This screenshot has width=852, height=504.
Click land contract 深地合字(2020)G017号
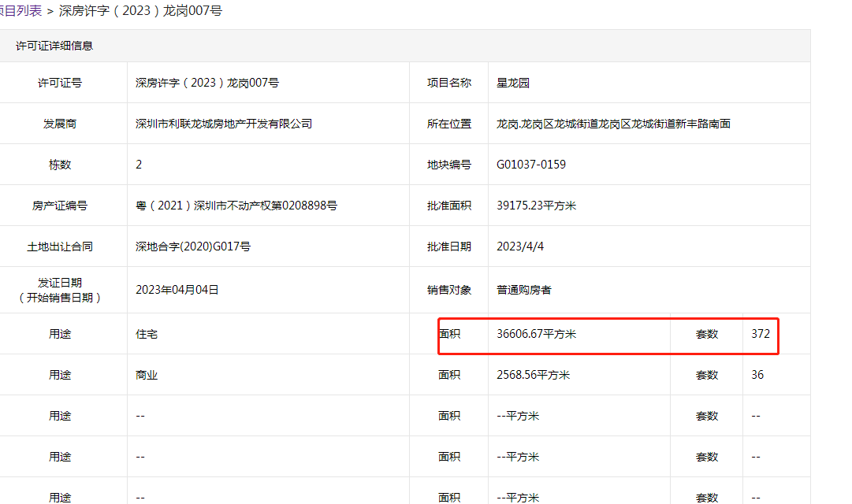(x=192, y=246)
